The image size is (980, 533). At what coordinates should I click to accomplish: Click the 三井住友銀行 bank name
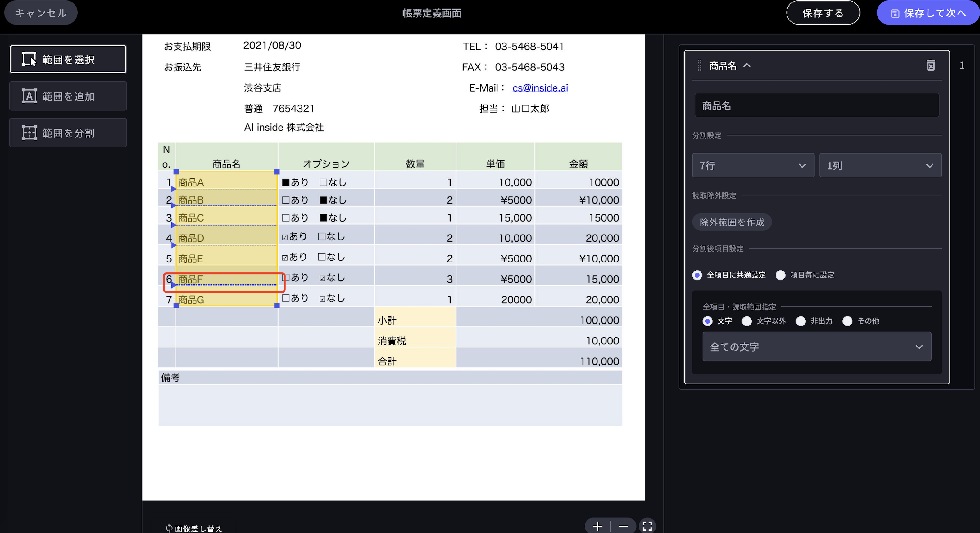272,67
